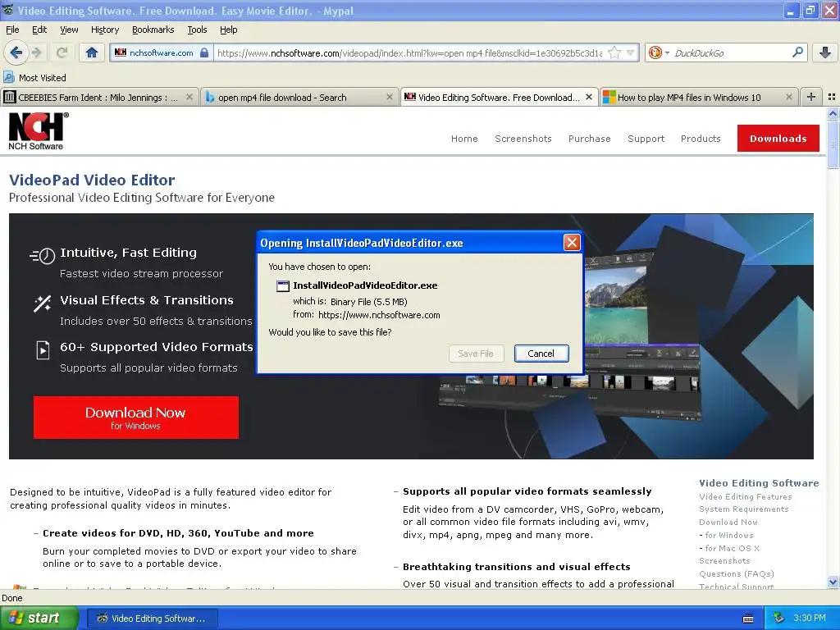Open the sidebar 'for Windows' link
Screen dimensions: 840x630
pyautogui.click(x=728, y=535)
